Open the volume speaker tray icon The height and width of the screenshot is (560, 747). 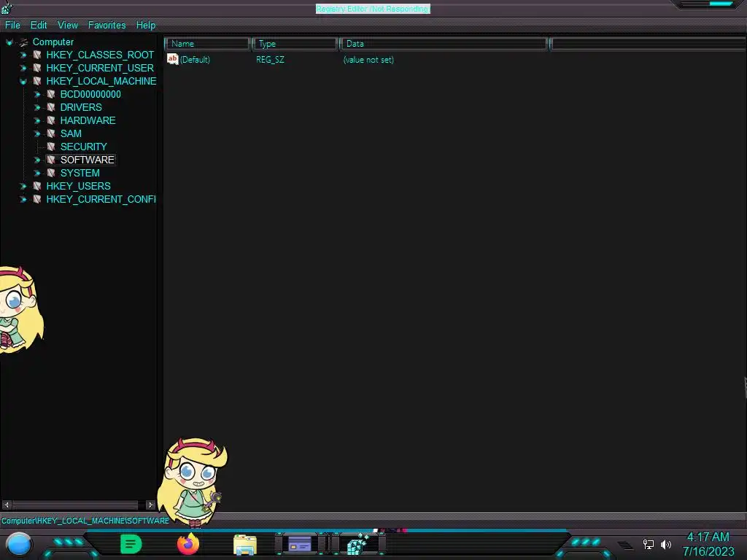coord(666,544)
